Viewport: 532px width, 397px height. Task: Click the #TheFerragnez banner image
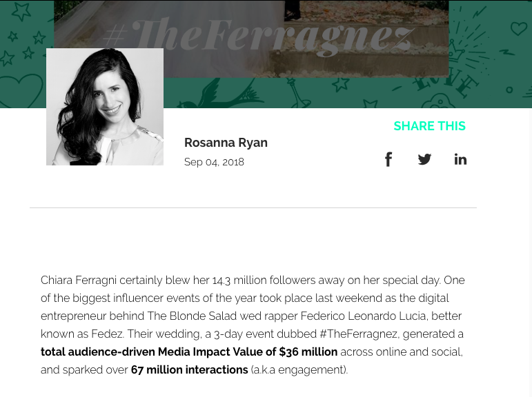(251, 39)
